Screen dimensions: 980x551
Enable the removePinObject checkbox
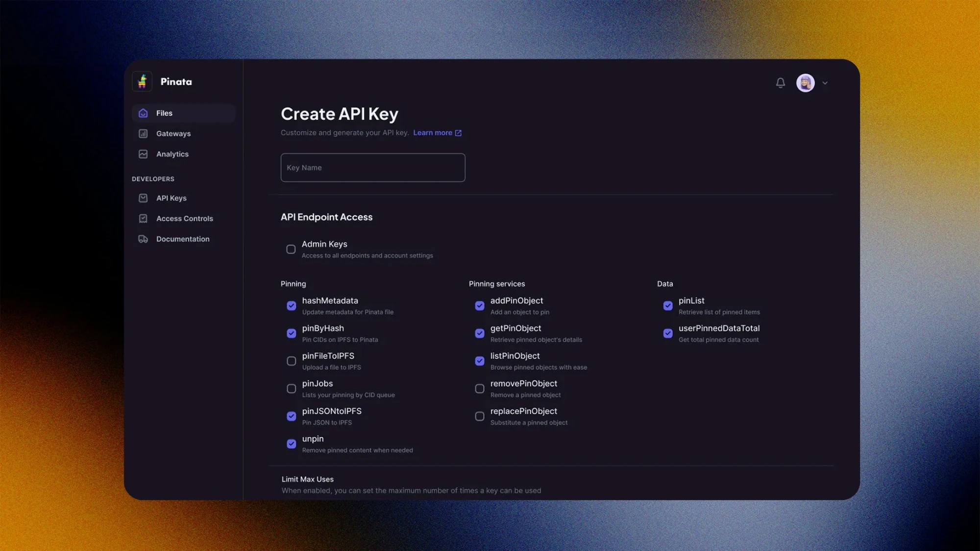[480, 389]
